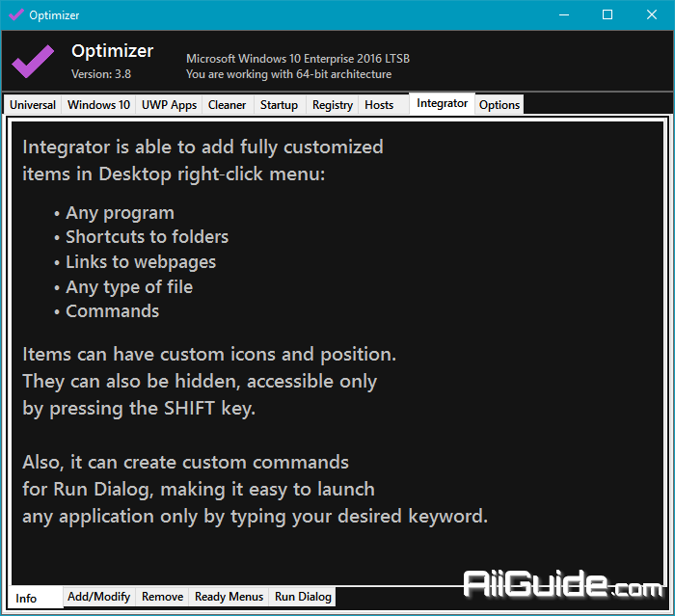Open the Options tab
This screenshot has width=675, height=616.
pos(499,105)
